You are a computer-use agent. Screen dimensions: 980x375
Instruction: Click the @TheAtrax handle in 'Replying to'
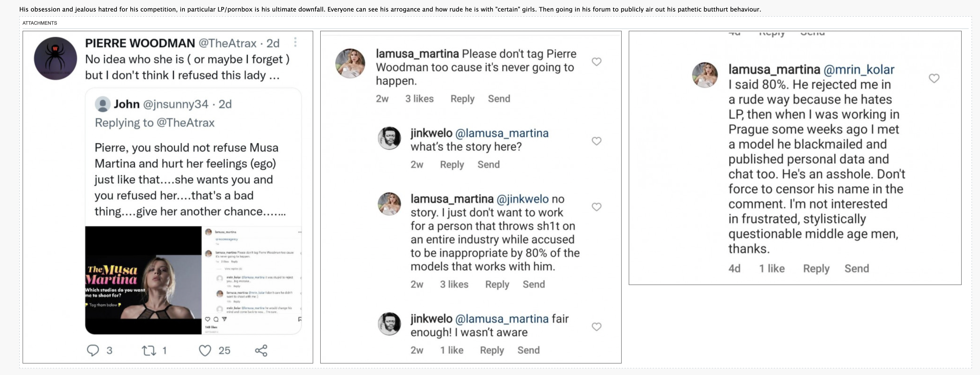click(x=185, y=123)
